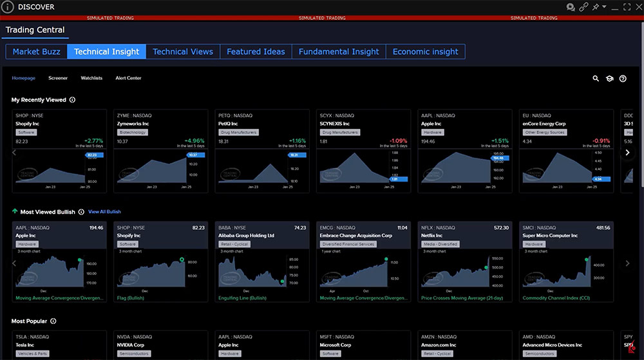Show previous recently viewed stocks with left arrow
The height and width of the screenshot is (360, 644).
tap(14, 152)
